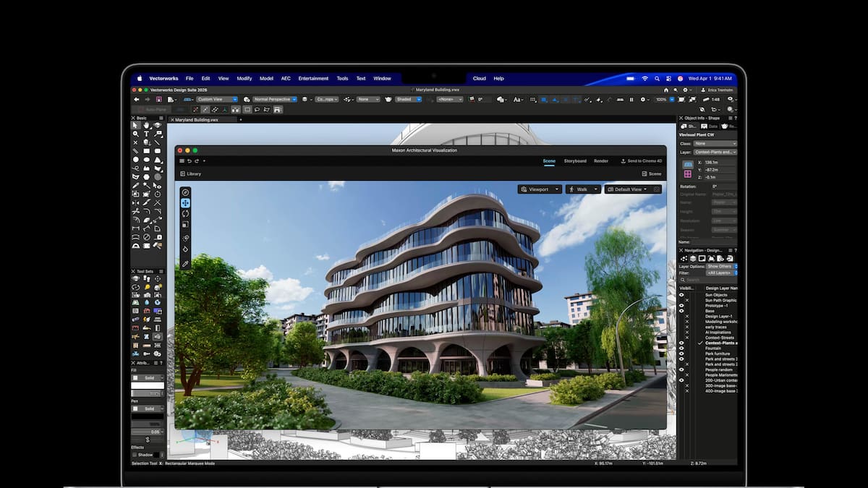The height and width of the screenshot is (488, 868).
Task: Select the Text tool in Basic palette
Action: (x=146, y=134)
